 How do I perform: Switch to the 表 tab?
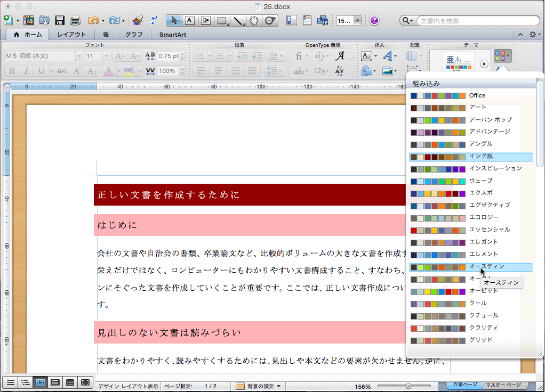[x=106, y=35]
